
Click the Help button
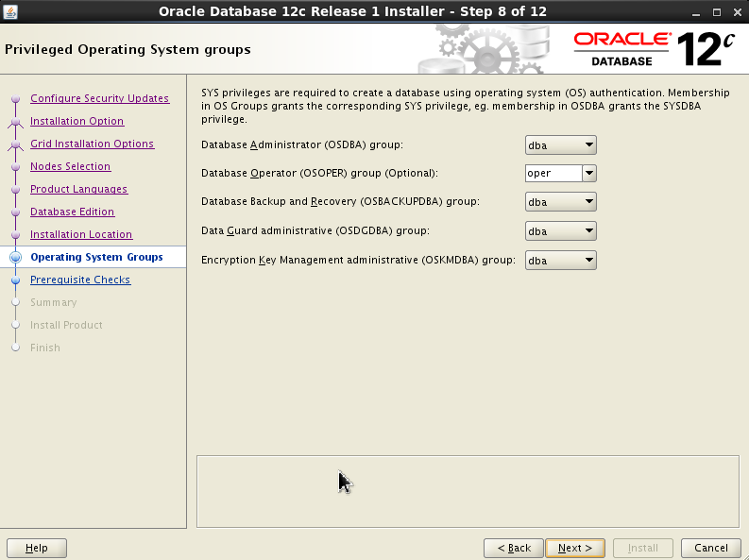point(37,548)
